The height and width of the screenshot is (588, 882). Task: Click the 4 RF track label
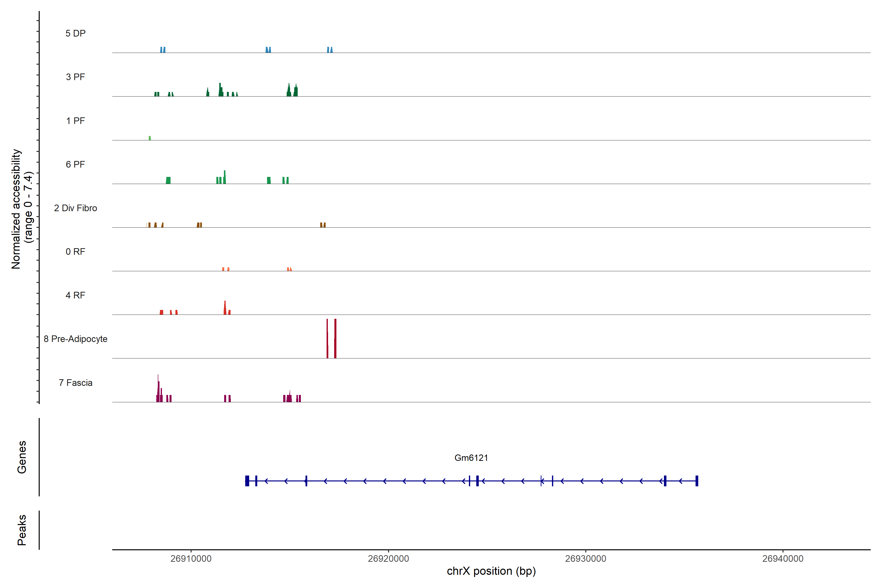tap(75, 295)
